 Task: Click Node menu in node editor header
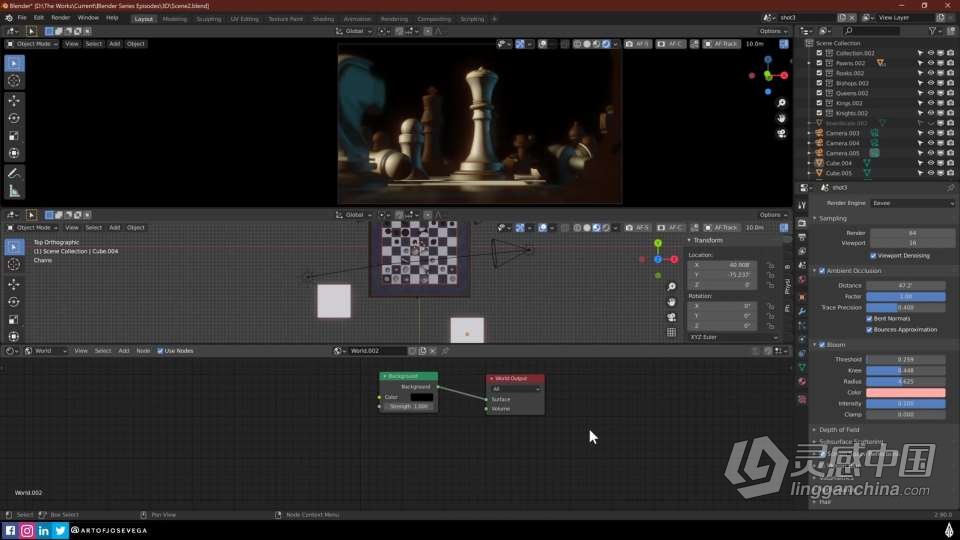(143, 351)
